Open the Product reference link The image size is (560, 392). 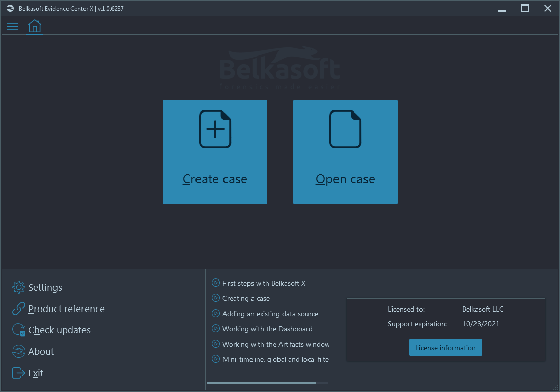tap(66, 309)
